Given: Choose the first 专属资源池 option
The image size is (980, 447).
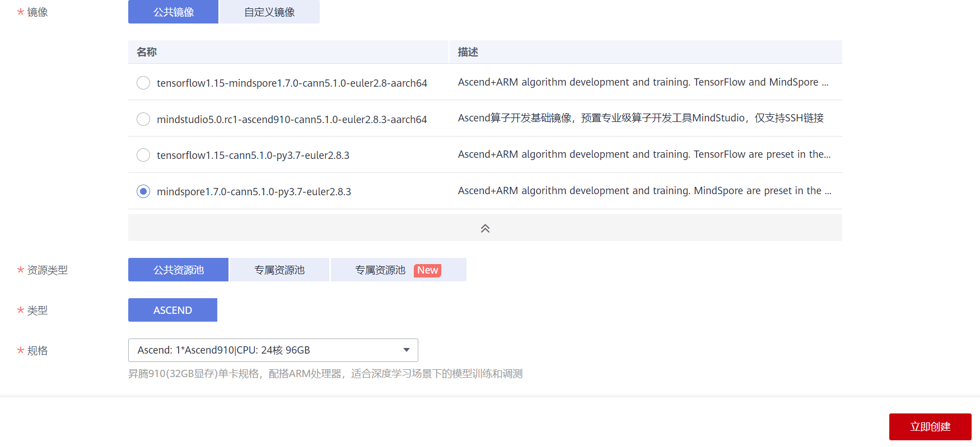Looking at the screenshot, I should click(x=279, y=270).
